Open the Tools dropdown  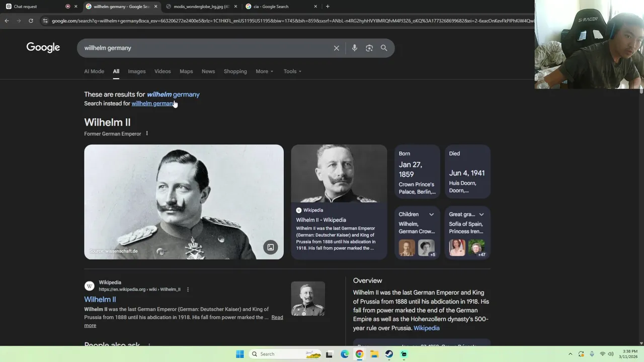pyautogui.click(x=292, y=71)
